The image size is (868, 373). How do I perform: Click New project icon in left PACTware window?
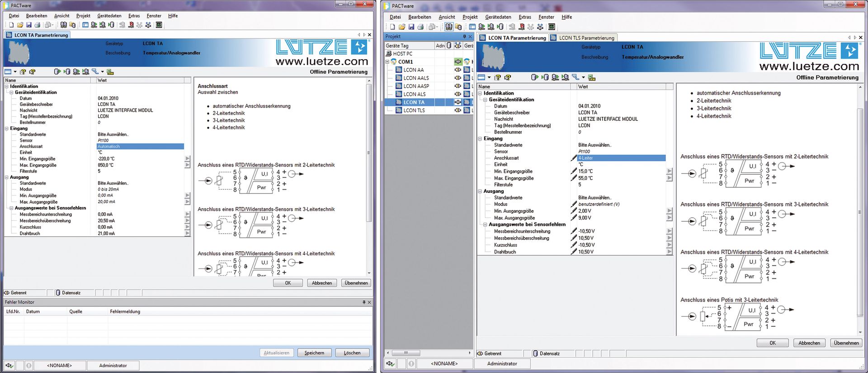point(11,25)
